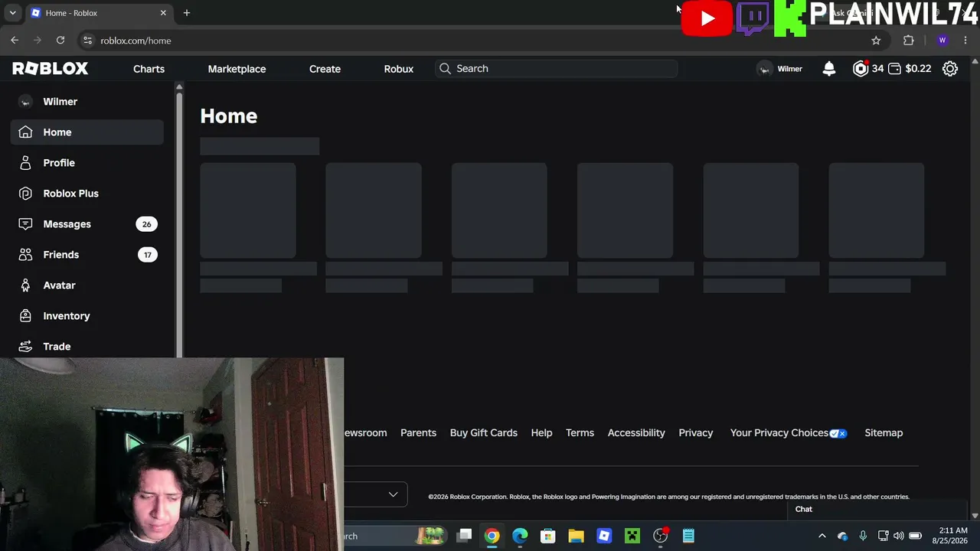This screenshot has height=551, width=980.
Task: Launch Minecraft from the taskbar
Action: tap(632, 536)
